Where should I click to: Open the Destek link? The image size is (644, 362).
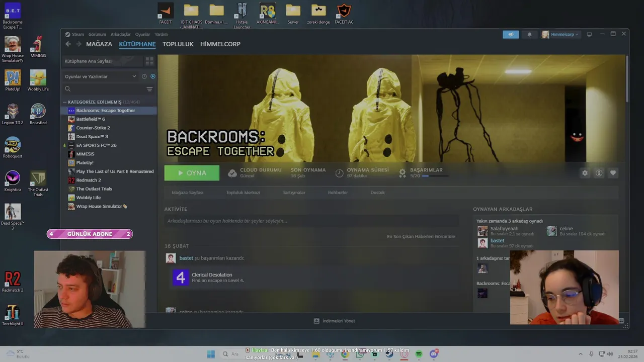pos(377,193)
